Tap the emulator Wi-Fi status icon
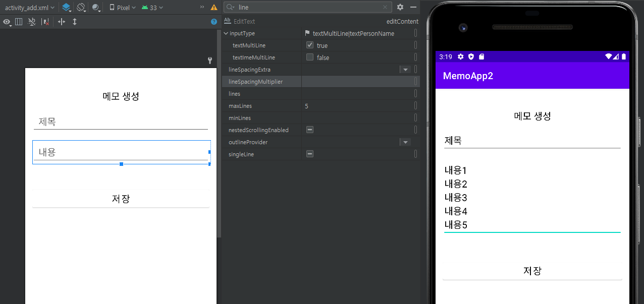Image resolution: width=644 pixels, height=304 pixels. [609, 56]
